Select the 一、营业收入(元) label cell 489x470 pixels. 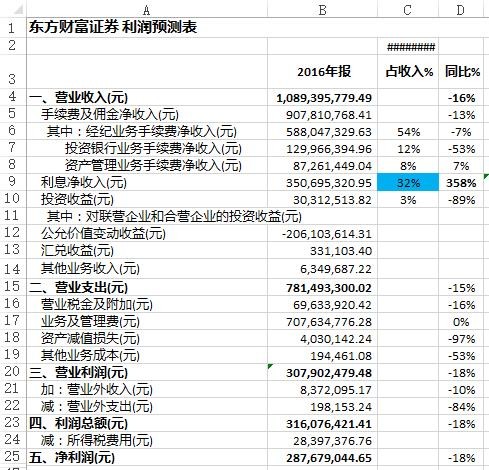click(147, 98)
